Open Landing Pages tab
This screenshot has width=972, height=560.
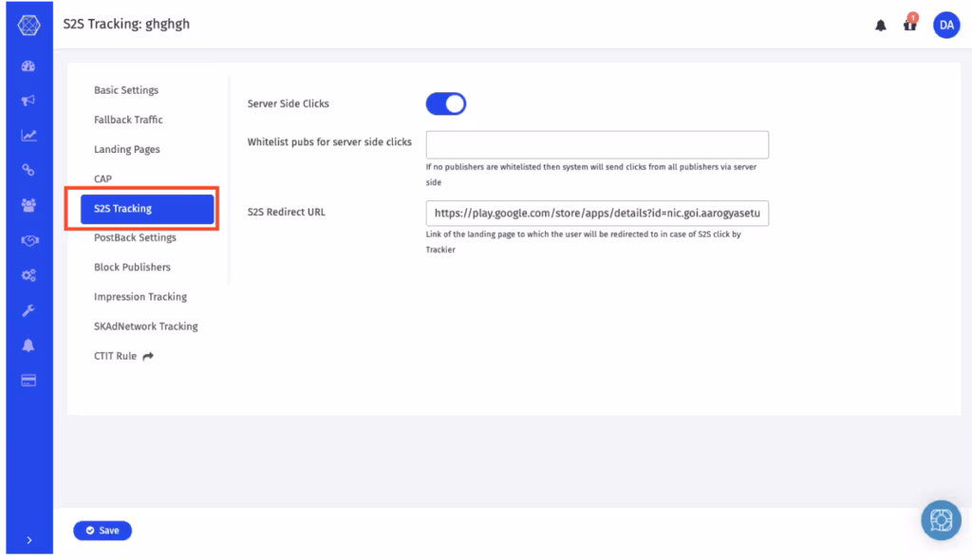coord(127,149)
